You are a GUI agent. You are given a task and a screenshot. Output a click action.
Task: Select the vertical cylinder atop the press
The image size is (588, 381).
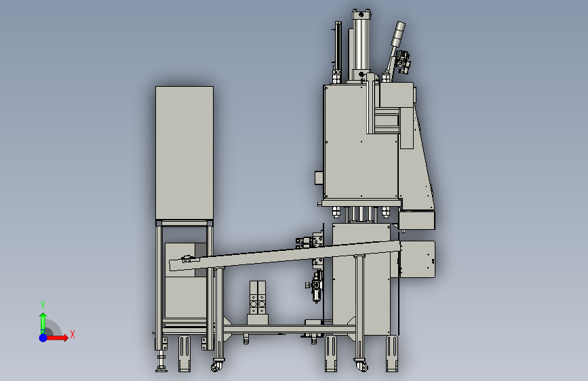pyautogui.click(x=361, y=45)
